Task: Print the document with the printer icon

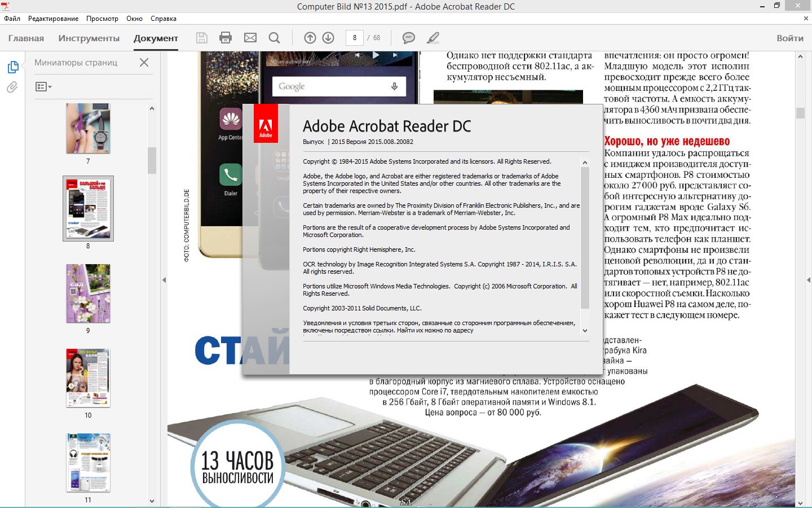Action: pyautogui.click(x=226, y=38)
